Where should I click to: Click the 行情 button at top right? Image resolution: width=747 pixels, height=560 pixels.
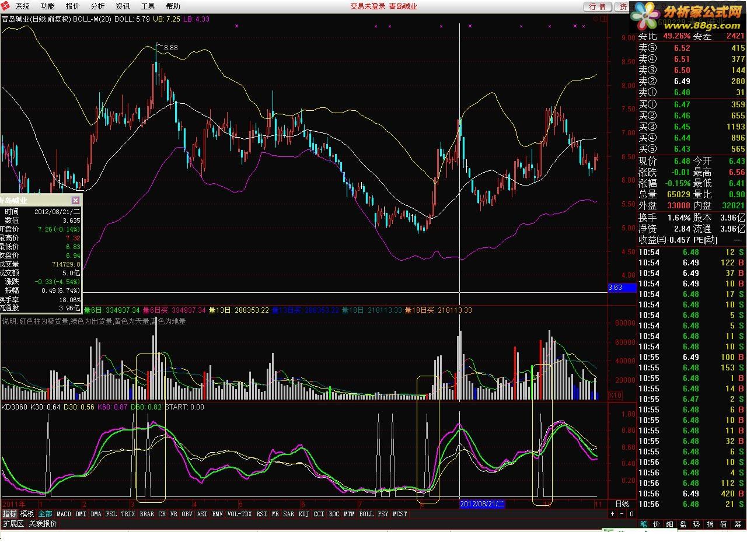[598, 6]
